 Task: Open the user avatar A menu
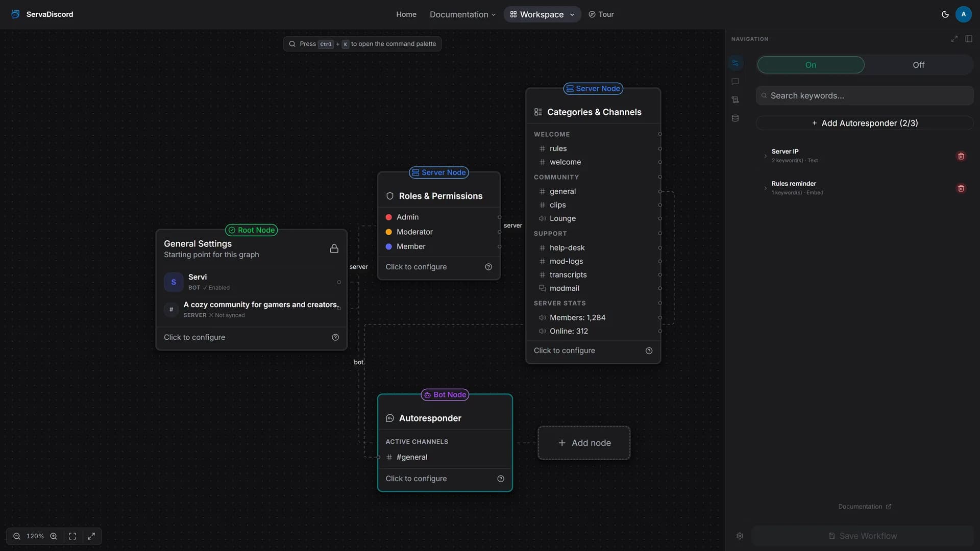pyautogui.click(x=963, y=14)
